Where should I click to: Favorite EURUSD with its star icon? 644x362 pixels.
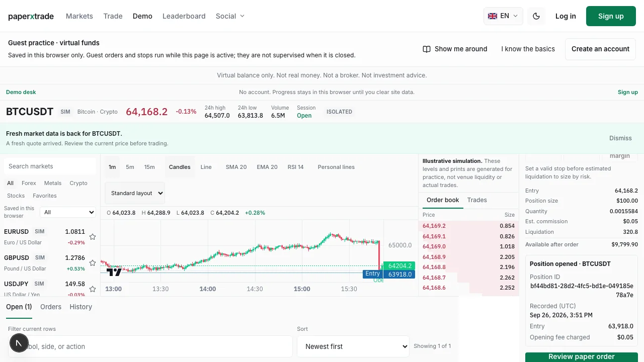point(93,237)
